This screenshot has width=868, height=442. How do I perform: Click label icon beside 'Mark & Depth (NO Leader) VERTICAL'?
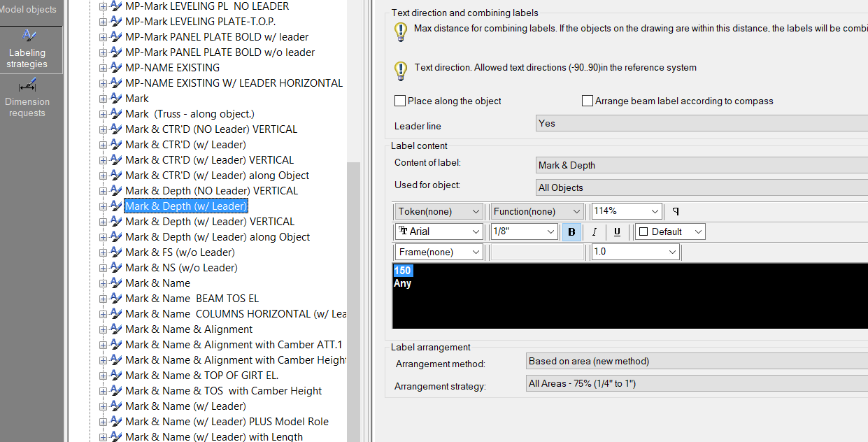pos(116,191)
